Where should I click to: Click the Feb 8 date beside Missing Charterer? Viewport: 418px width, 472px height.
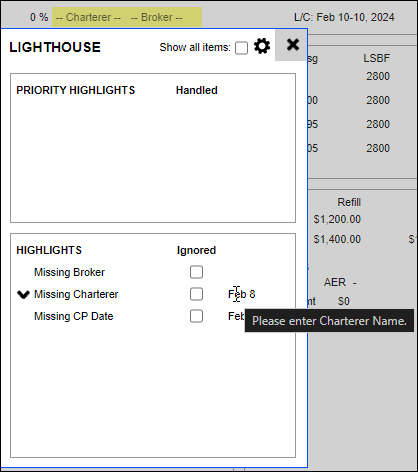tap(242, 294)
